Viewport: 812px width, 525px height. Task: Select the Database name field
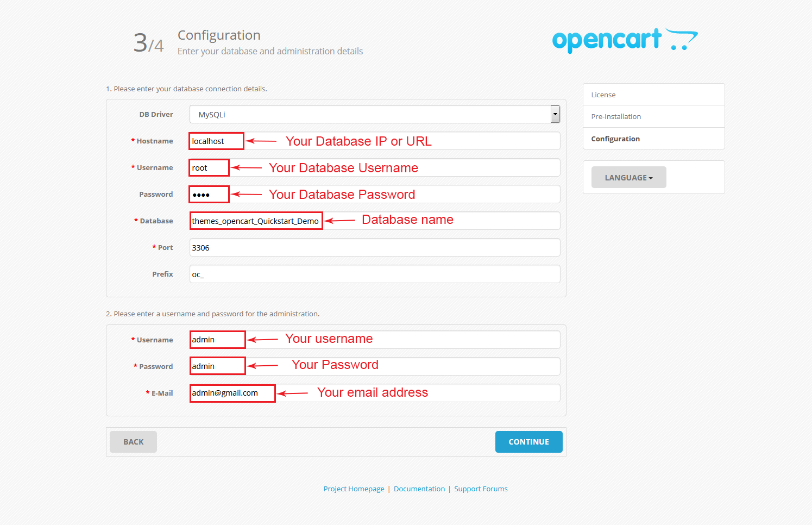coord(375,221)
